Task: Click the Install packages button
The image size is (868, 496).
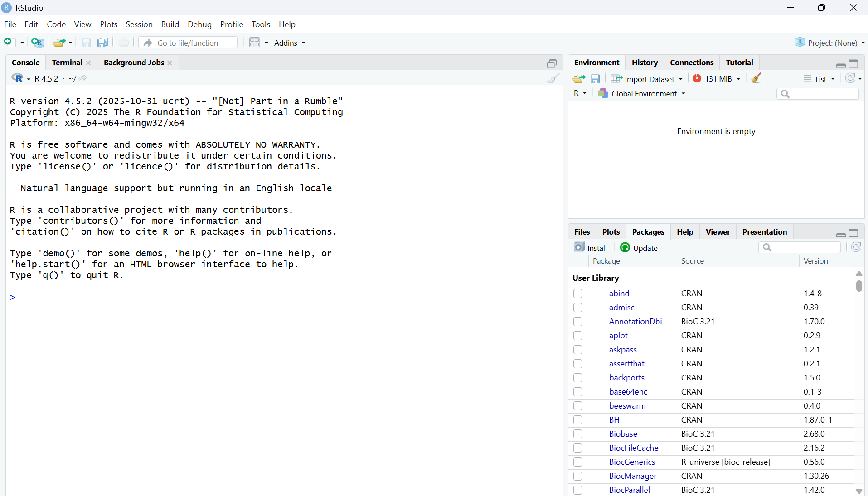Action: click(x=591, y=248)
